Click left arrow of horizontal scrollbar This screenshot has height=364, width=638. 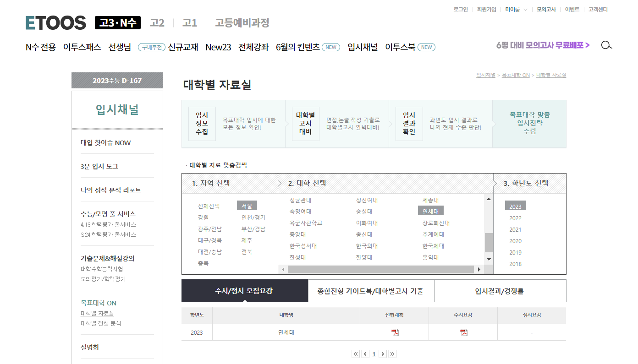click(283, 269)
